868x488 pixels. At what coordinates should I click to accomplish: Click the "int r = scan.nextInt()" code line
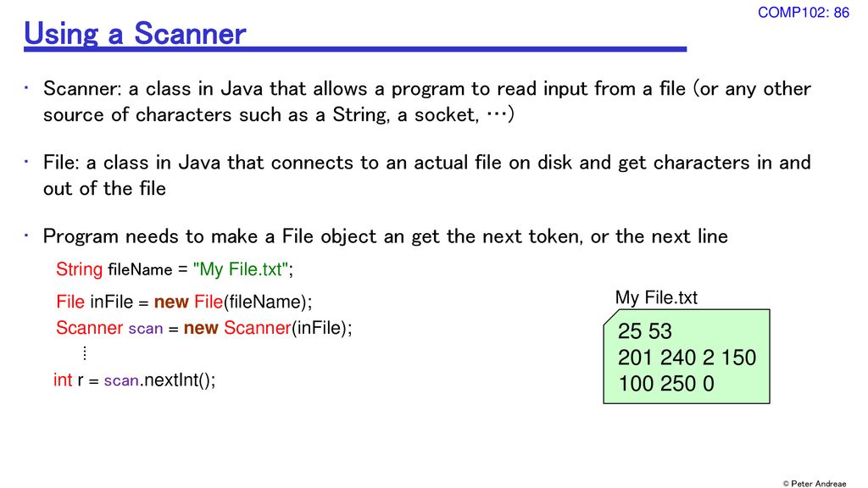point(135,380)
